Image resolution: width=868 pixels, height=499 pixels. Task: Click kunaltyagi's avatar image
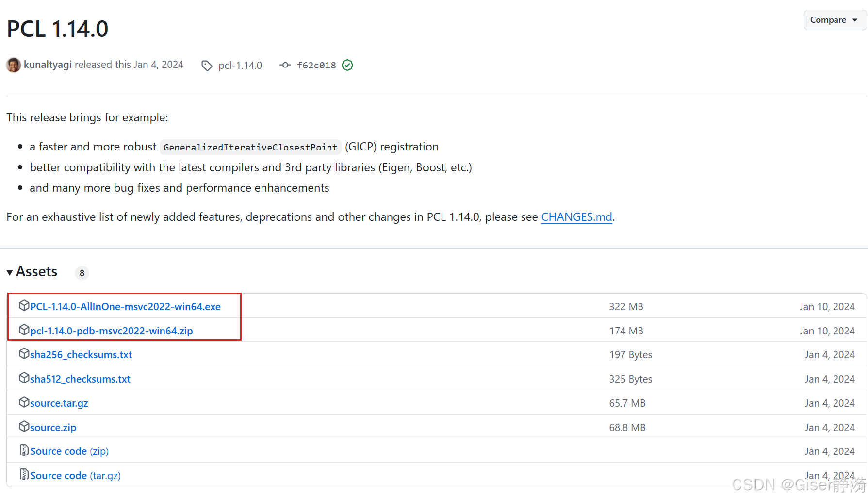coord(13,65)
